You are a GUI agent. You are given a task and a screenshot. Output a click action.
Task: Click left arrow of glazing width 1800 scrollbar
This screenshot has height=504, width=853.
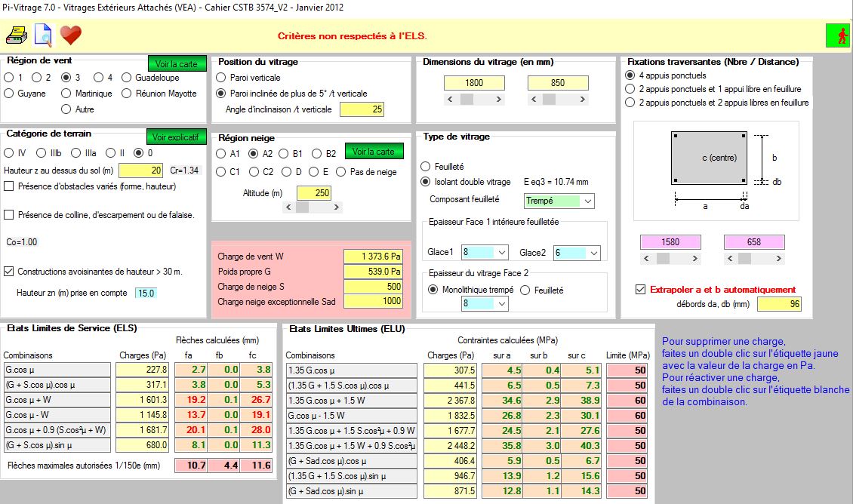(x=451, y=99)
